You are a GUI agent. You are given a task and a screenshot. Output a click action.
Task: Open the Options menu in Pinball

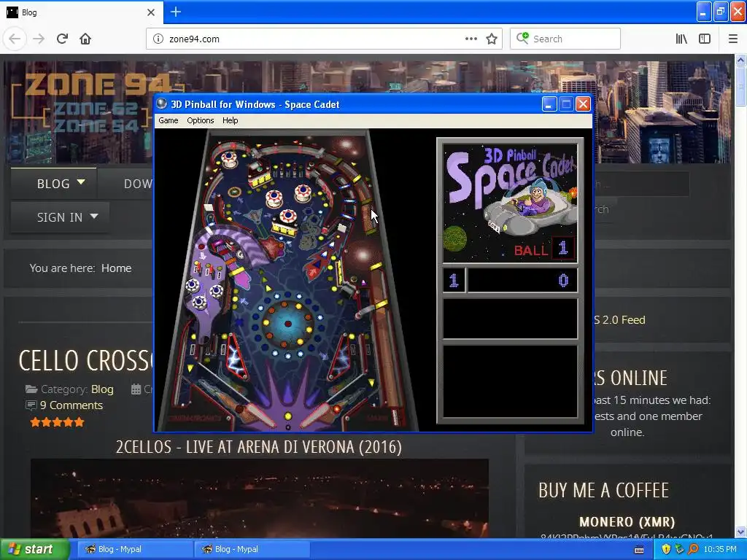[x=200, y=120]
